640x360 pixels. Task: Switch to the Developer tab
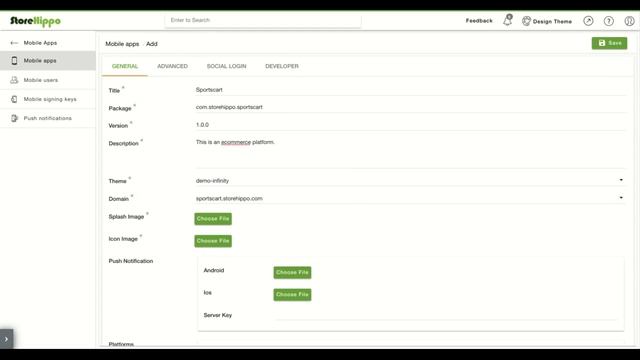click(282, 66)
